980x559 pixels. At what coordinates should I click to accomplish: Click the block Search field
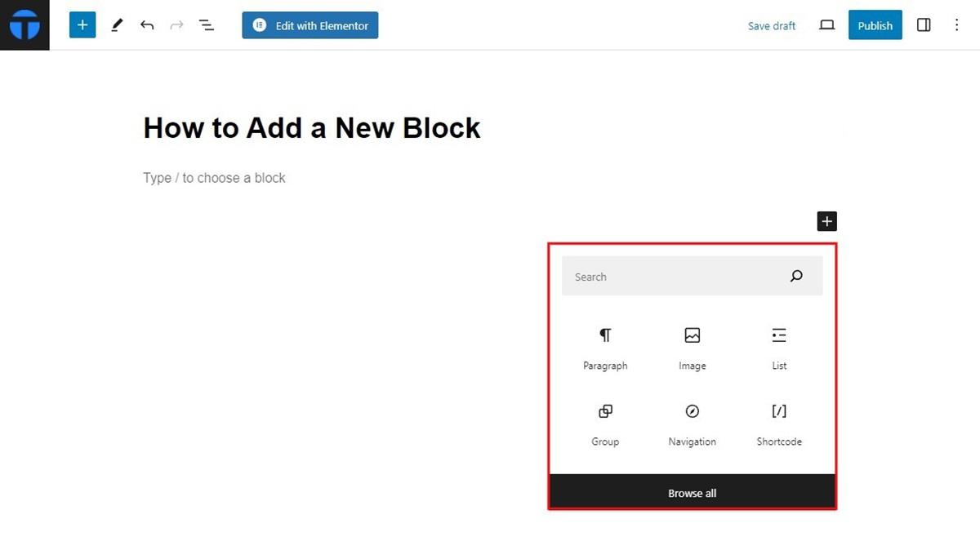click(692, 277)
